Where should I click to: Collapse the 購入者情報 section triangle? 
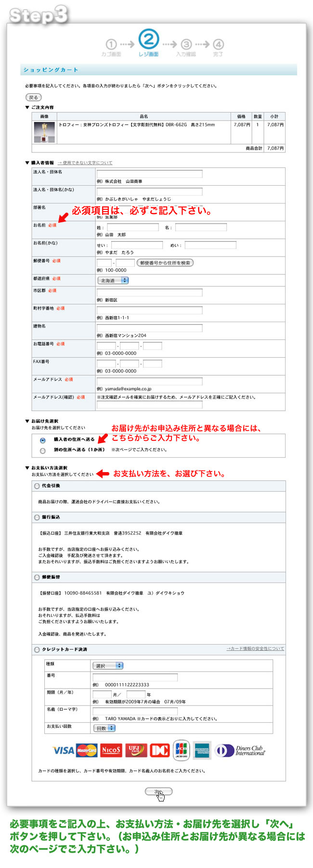(27, 163)
